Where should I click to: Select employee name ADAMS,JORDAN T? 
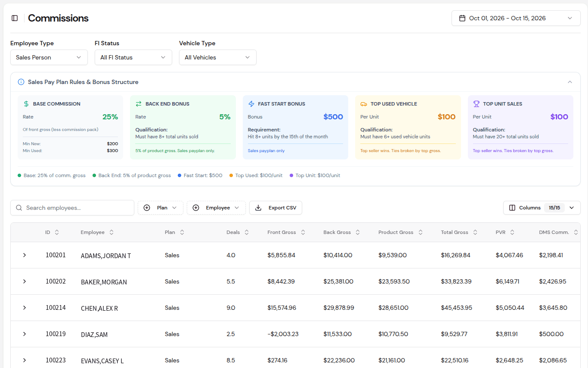(106, 256)
